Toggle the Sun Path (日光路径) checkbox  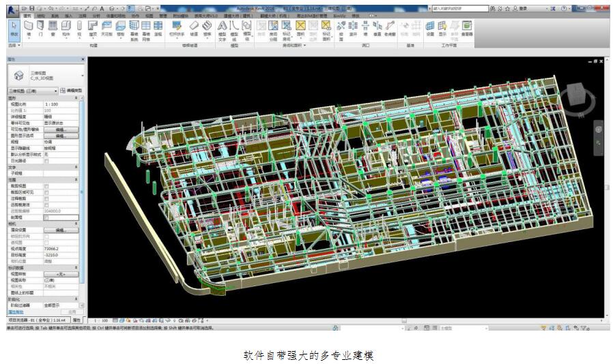coord(46,161)
